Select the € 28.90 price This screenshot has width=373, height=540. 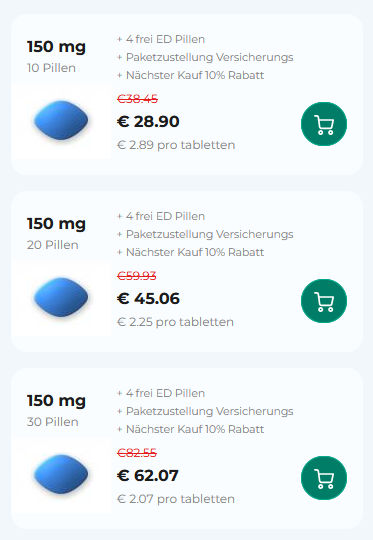pyautogui.click(x=148, y=122)
